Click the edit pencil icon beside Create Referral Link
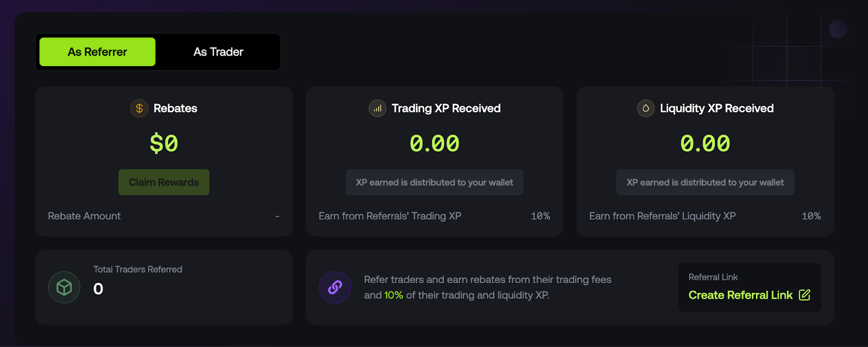Screen dimensions: 868x347 [805, 295]
